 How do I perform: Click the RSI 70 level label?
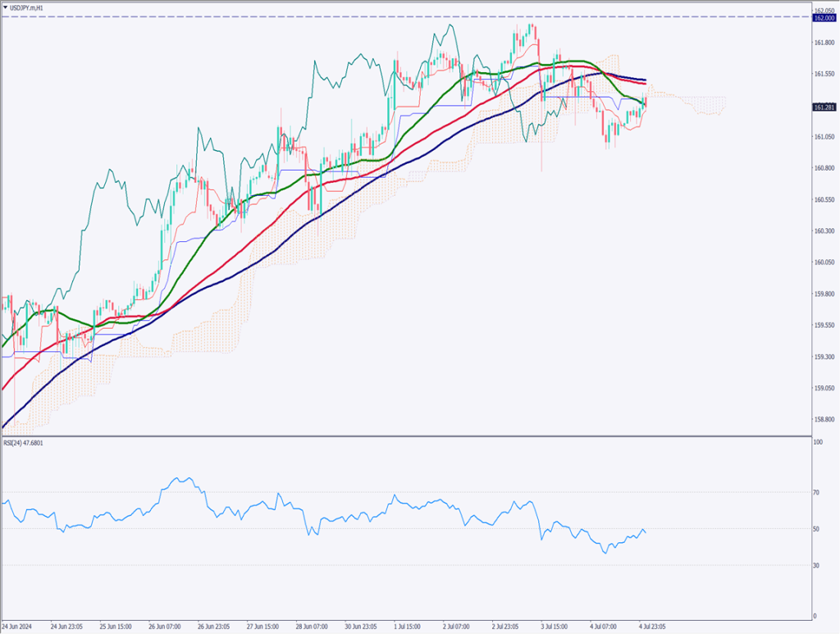pyautogui.click(x=816, y=493)
